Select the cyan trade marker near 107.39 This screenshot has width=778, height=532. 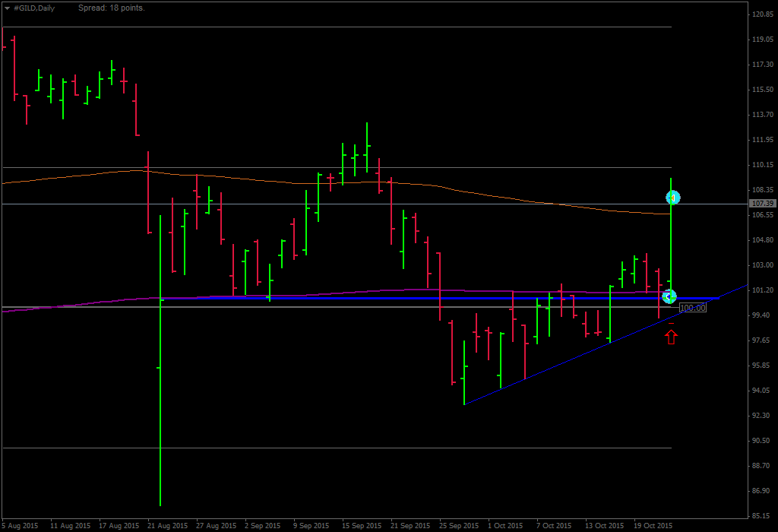click(673, 198)
